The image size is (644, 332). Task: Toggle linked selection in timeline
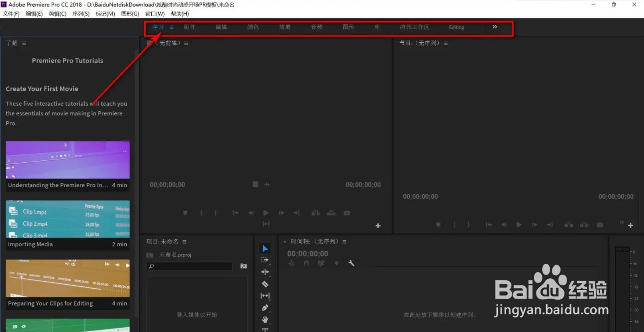321,263
